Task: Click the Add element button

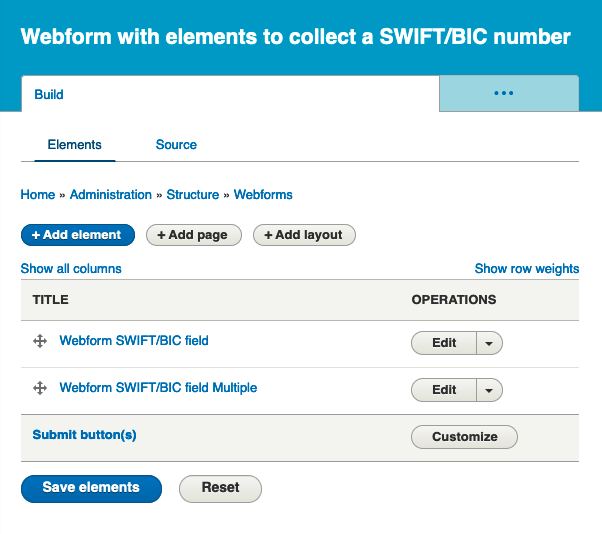Action: click(x=78, y=235)
